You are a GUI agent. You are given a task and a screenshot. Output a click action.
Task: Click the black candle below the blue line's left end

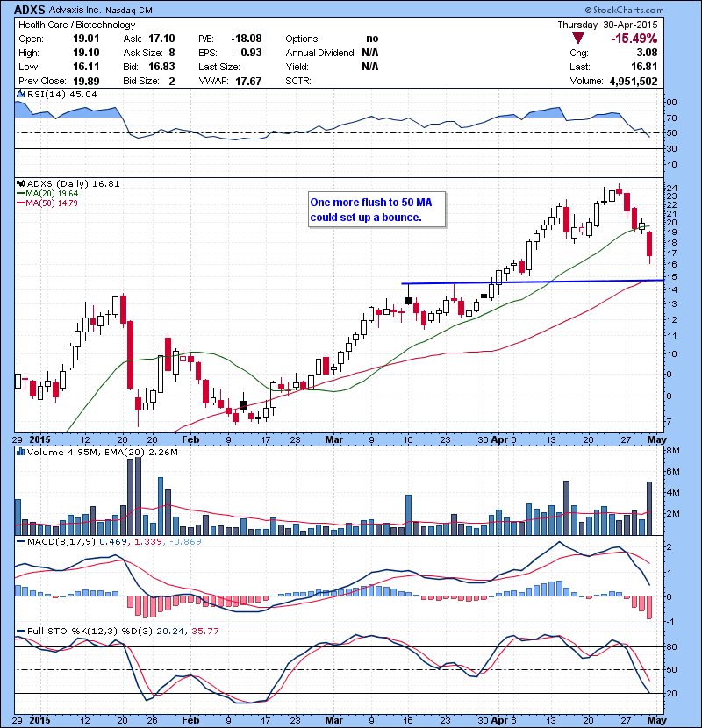tap(409, 300)
